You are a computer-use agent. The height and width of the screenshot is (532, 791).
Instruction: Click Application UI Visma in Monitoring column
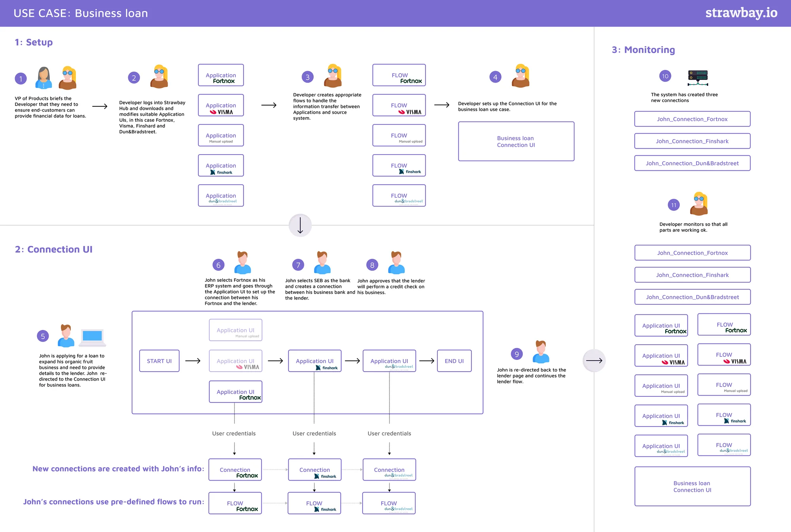(x=661, y=355)
